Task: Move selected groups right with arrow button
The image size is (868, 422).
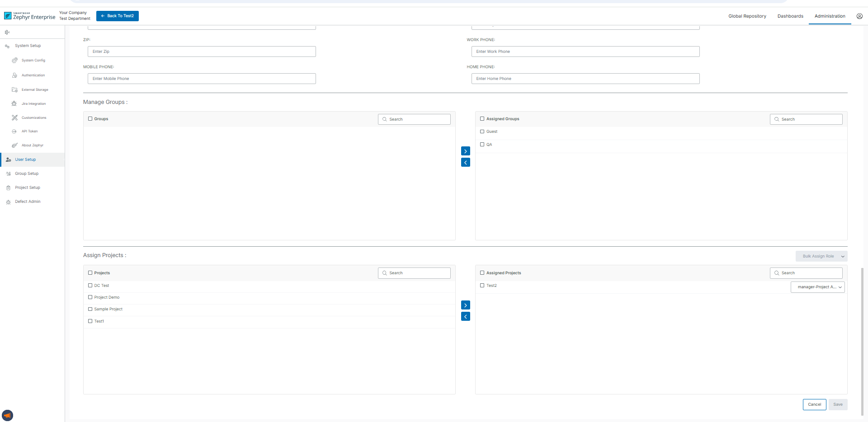Action: coord(465,151)
